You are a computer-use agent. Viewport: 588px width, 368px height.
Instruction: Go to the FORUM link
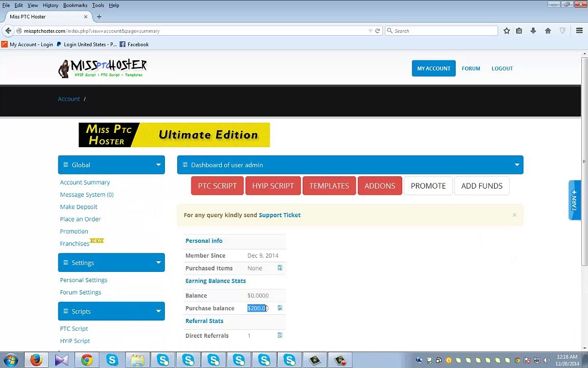tap(471, 68)
